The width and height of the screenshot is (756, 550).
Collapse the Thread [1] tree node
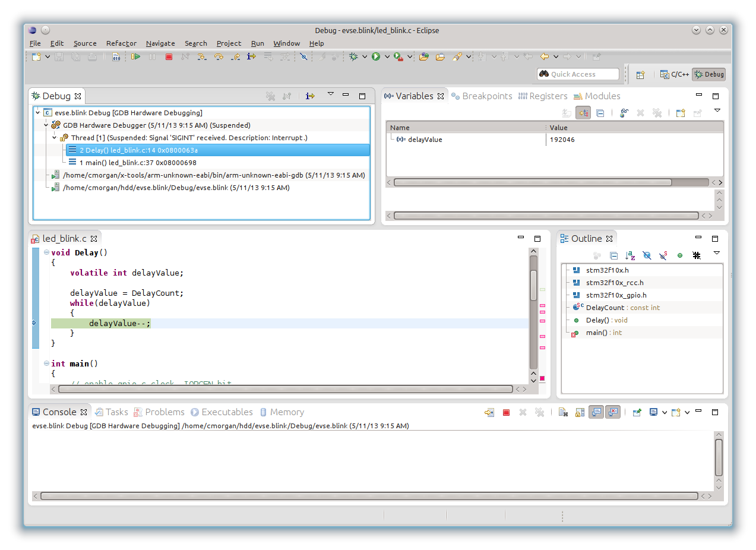[54, 138]
